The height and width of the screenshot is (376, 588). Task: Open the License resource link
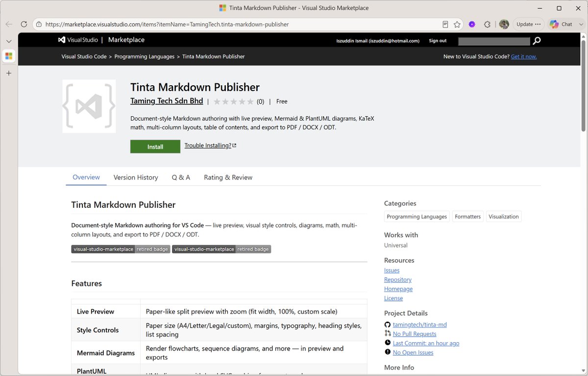[x=393, y=298]
